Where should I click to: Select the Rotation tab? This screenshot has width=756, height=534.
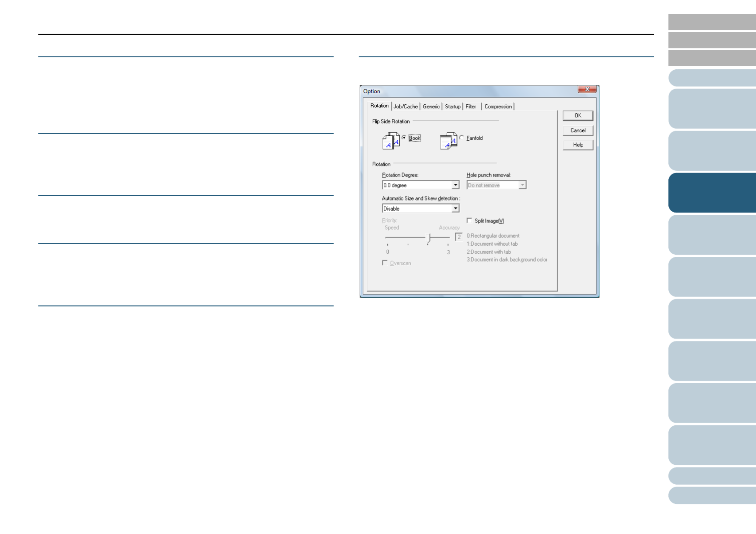(x=379, y=106)
